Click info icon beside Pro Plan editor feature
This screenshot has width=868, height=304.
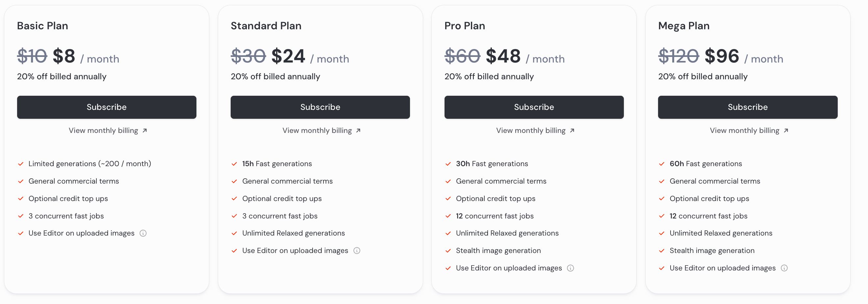pos(571,268)
